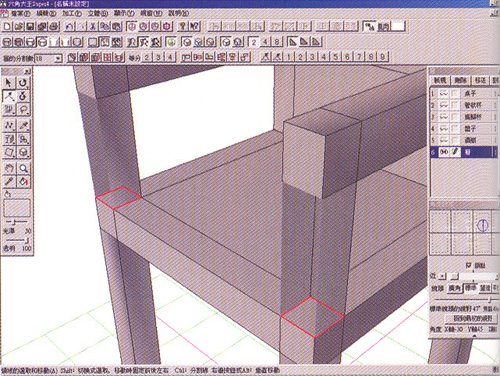The width and height of the screenshot is (500, 376).
Task: Expand the toolbox panel header arrow
Action: (x=27, y=71)
